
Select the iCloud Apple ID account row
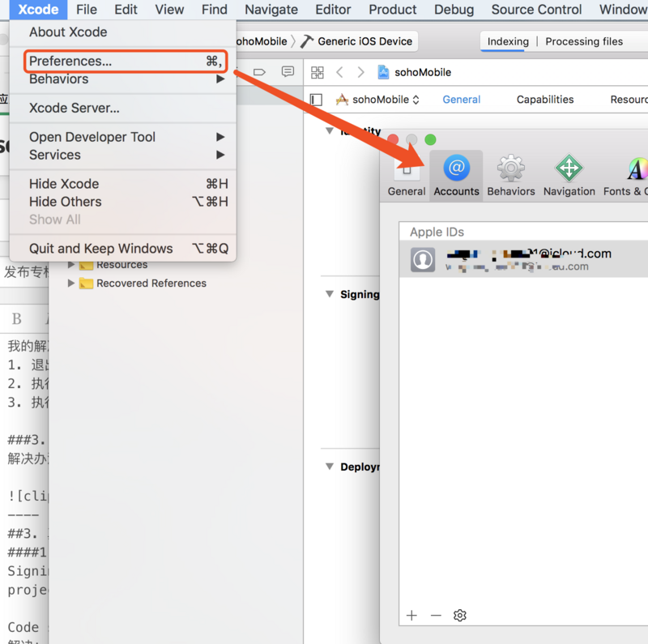pyautogui.click(x=523, y=259)
